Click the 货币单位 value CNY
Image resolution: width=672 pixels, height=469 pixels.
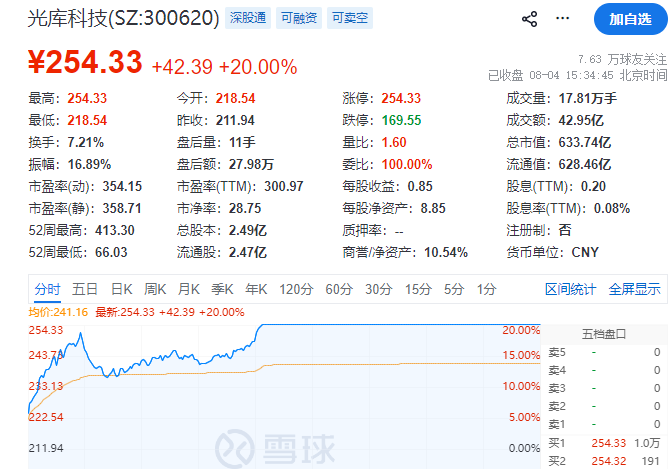point(585,253)
